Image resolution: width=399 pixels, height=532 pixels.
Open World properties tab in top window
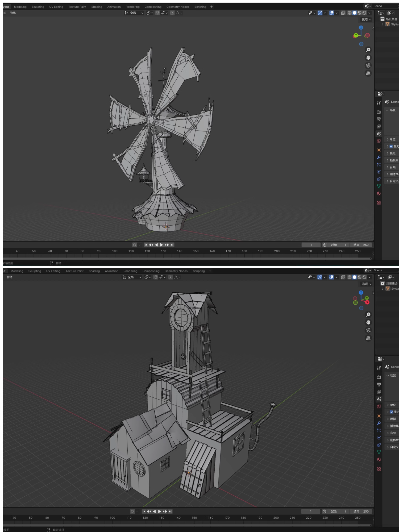point(379,141)
